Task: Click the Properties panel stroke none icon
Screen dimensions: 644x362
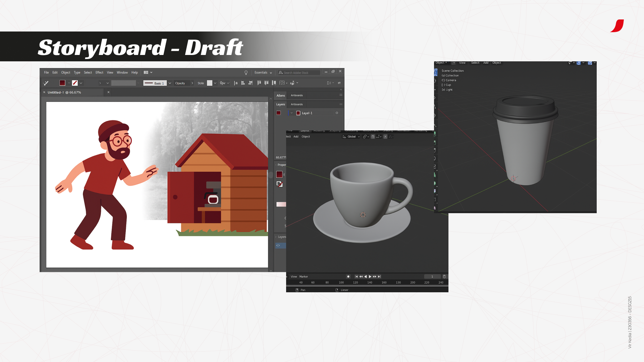Action: [x=279, y=184]
